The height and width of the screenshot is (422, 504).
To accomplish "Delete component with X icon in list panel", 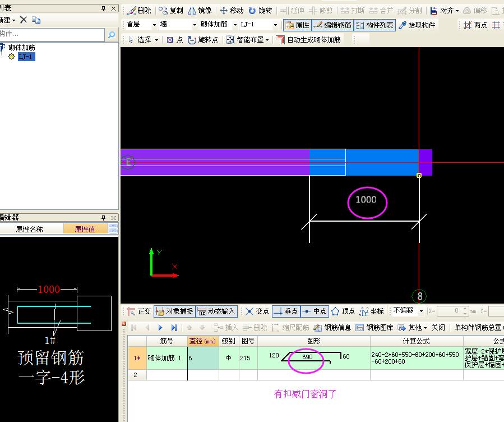I will 23,20.
